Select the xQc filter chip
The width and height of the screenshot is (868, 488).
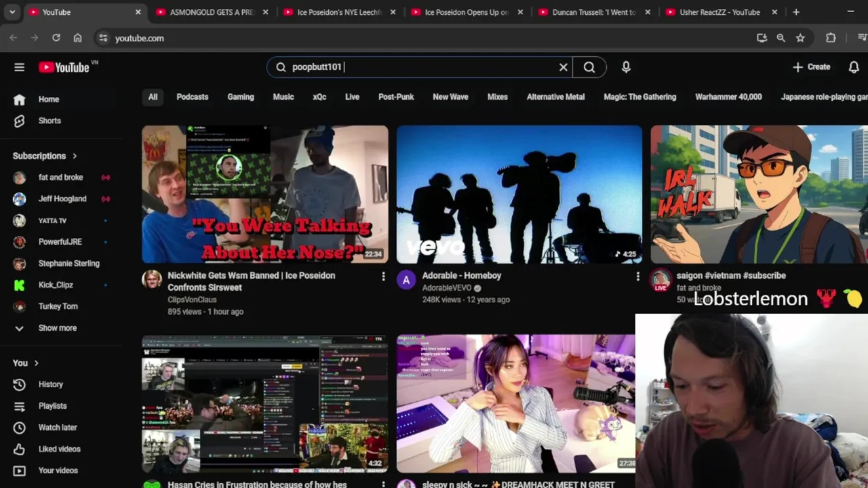[319, 97]
